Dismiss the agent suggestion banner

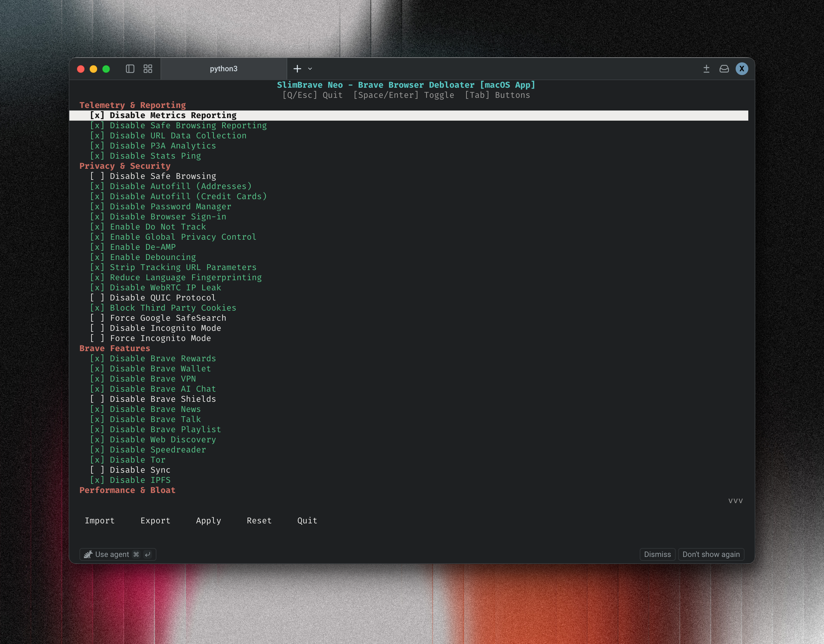tap(657, 554)
